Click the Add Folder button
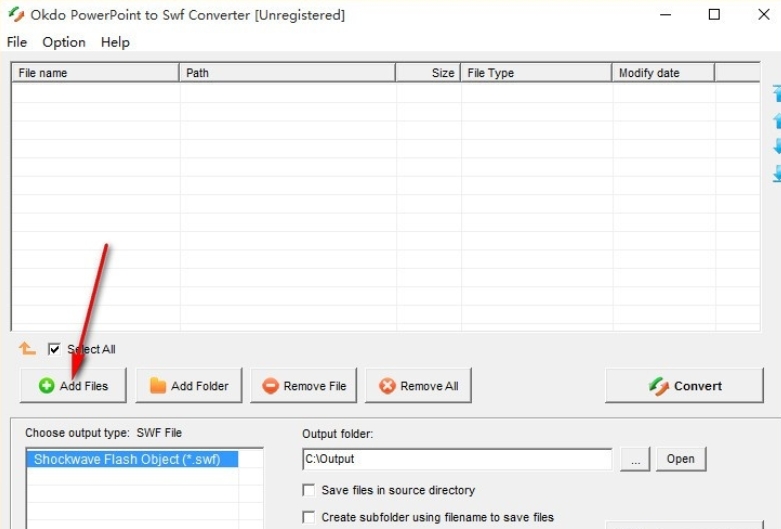 pyautogui.click(x=189, y=386)
